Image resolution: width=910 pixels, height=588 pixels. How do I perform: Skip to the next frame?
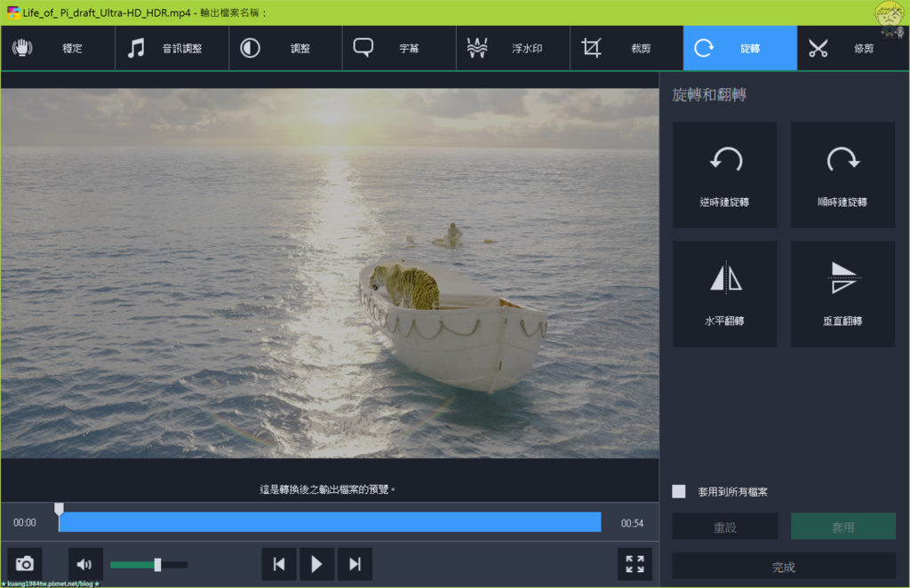(355, 564)
